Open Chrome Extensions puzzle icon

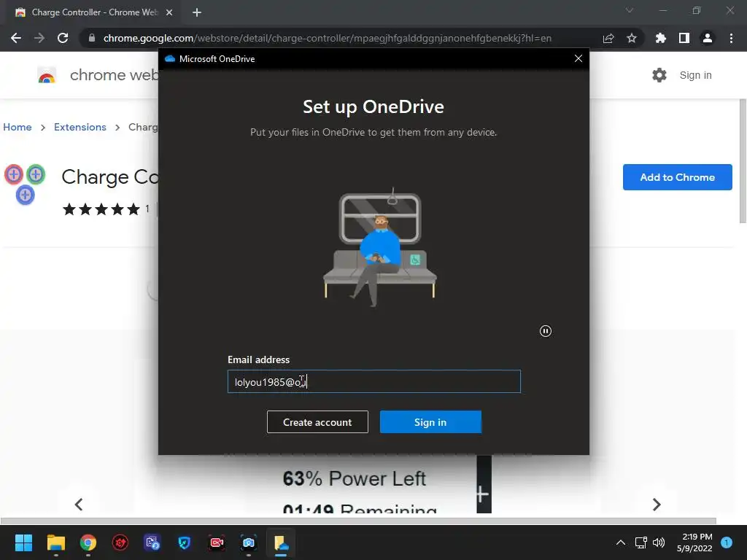pos(661,38)
